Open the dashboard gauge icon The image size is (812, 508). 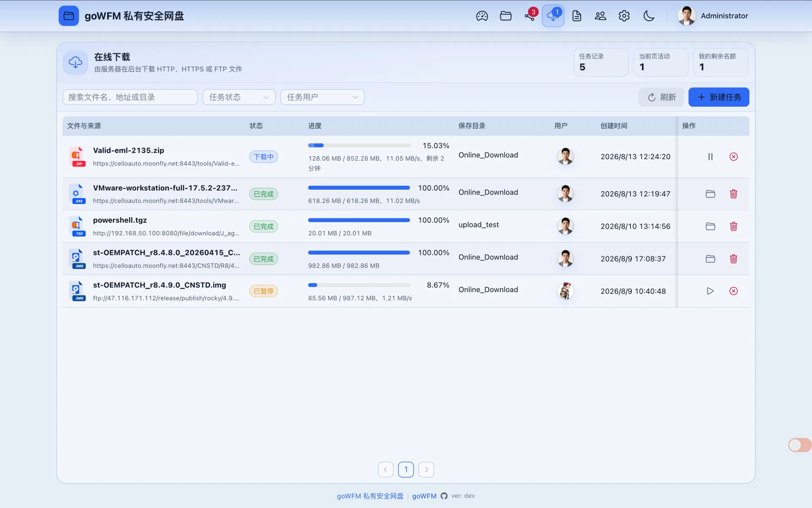click(482, 16)
